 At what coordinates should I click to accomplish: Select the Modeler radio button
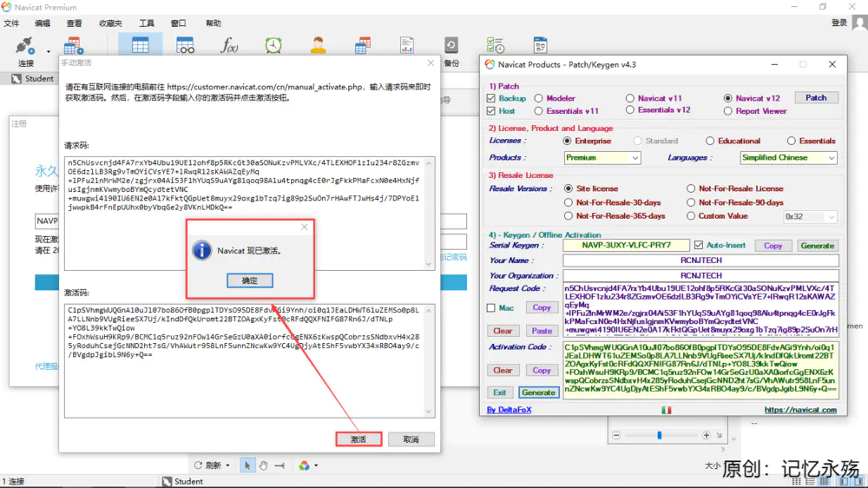(539, 98)
